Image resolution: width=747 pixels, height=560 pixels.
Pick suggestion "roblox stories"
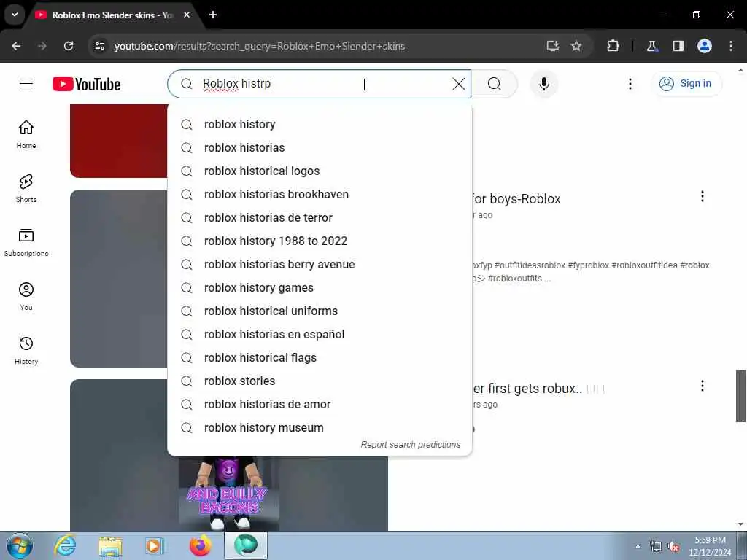coord(320,381)
